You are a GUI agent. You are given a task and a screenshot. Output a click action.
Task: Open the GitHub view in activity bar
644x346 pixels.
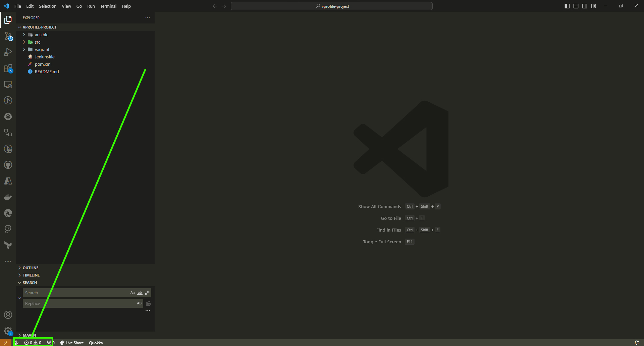tap(8, 165)
